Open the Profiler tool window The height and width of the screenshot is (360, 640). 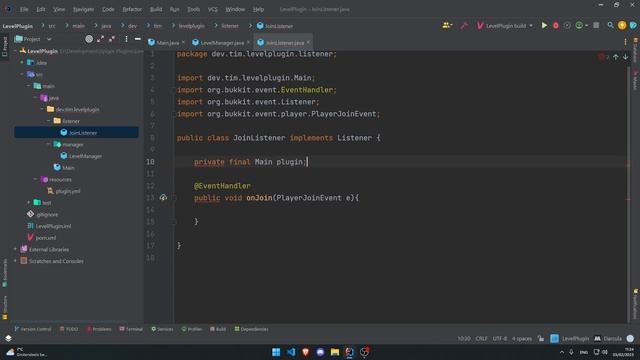point(191,329)
